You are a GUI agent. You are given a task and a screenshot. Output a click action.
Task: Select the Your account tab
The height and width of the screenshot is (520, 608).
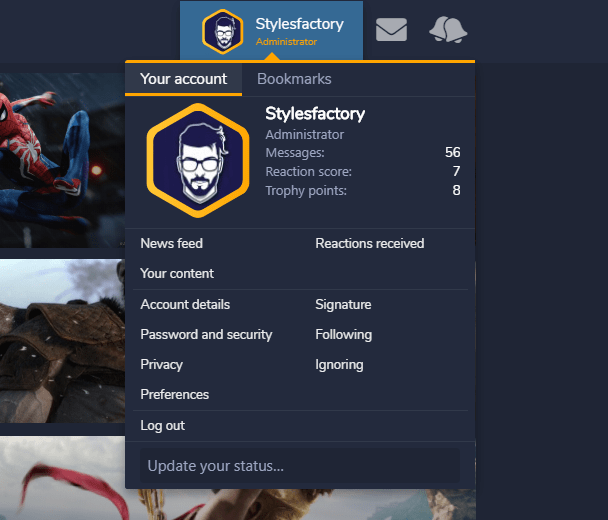click(184, 79)
